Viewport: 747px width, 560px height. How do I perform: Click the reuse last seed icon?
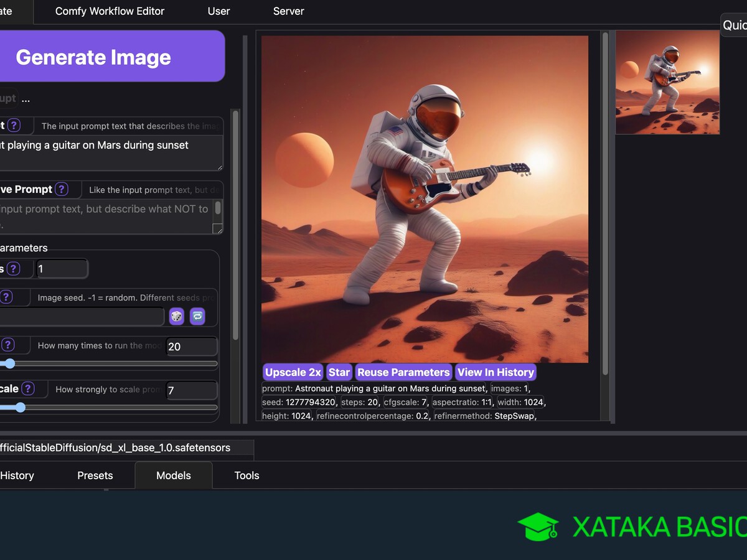point(197,316)
